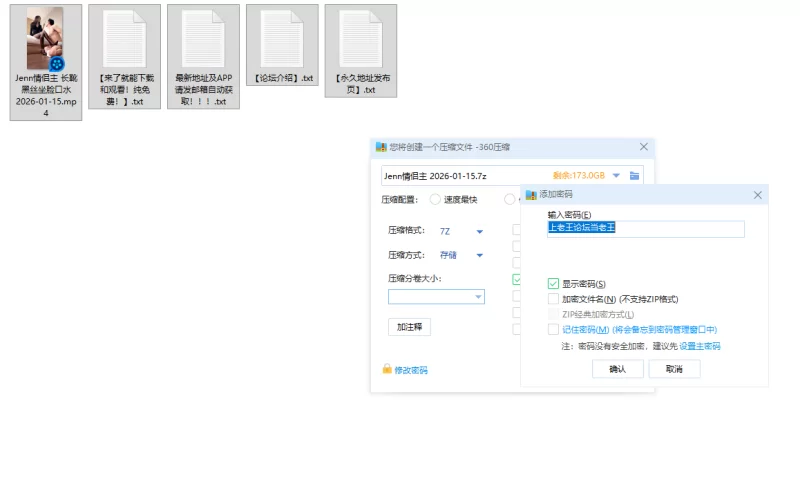Click the 输入密码 password input field
The width and height of the screenshot is (800, 491).
click(645, 229)
